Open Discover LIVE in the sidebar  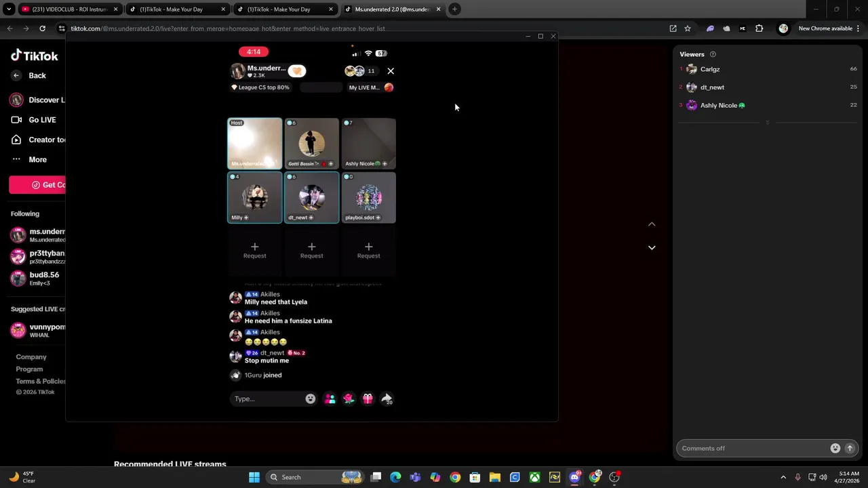pos(38,100)
